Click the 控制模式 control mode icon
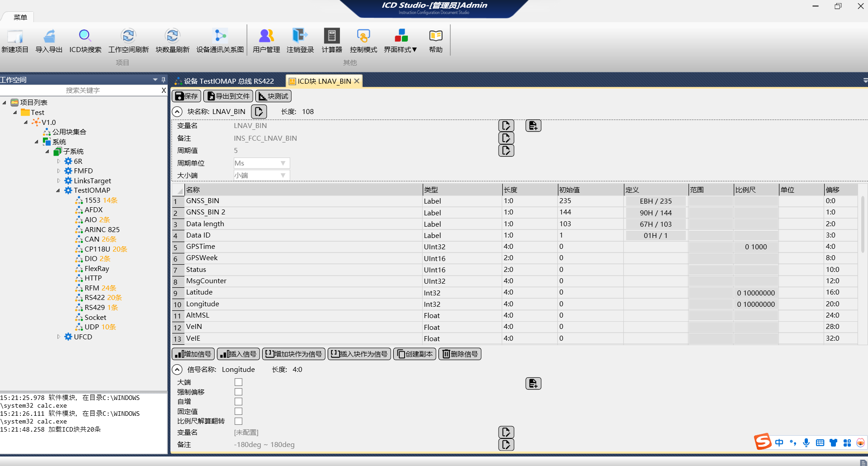Image resolution: width=868 pixels, height=466 pixels. (363, 36)
